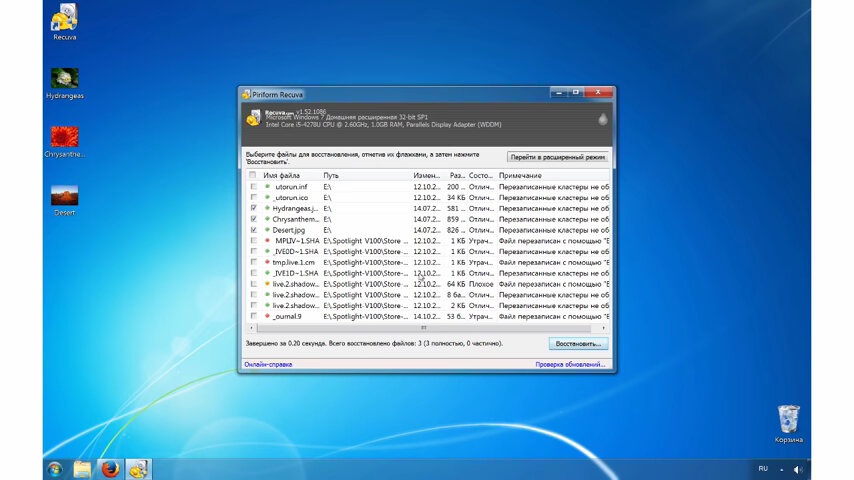The height and width of the screenshot is (480, 854).
Task: Open the Recycle Bin (Корзина) icon
Action: click(788, 424)
